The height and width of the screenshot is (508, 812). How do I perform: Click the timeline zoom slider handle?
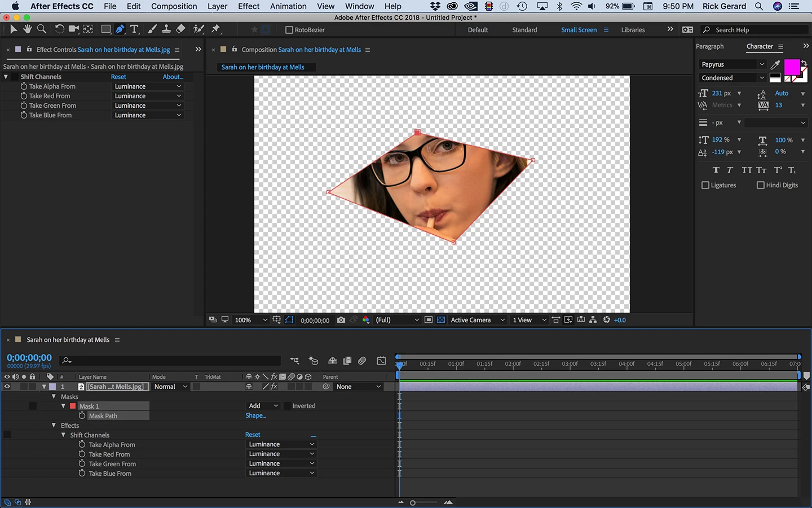pos(413,502)
